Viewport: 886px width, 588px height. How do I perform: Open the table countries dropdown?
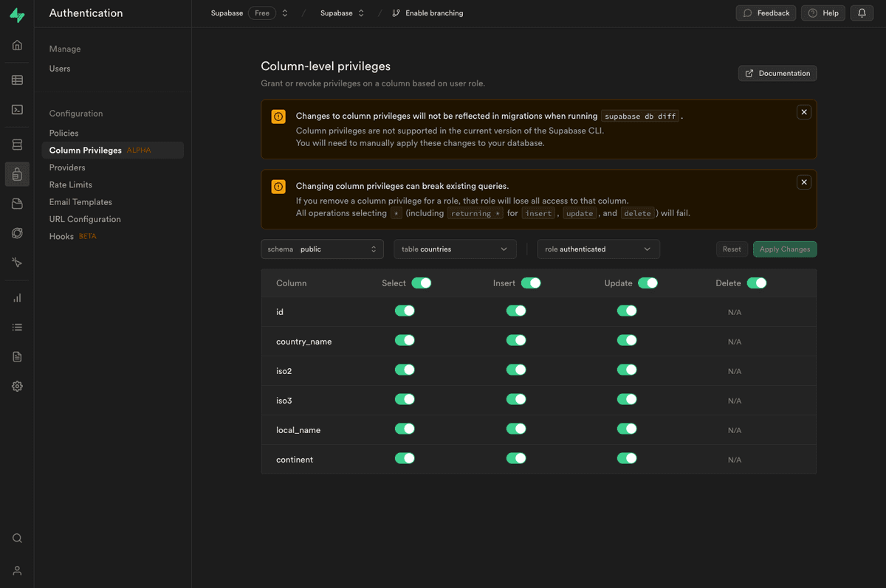[x=454, y=249]
